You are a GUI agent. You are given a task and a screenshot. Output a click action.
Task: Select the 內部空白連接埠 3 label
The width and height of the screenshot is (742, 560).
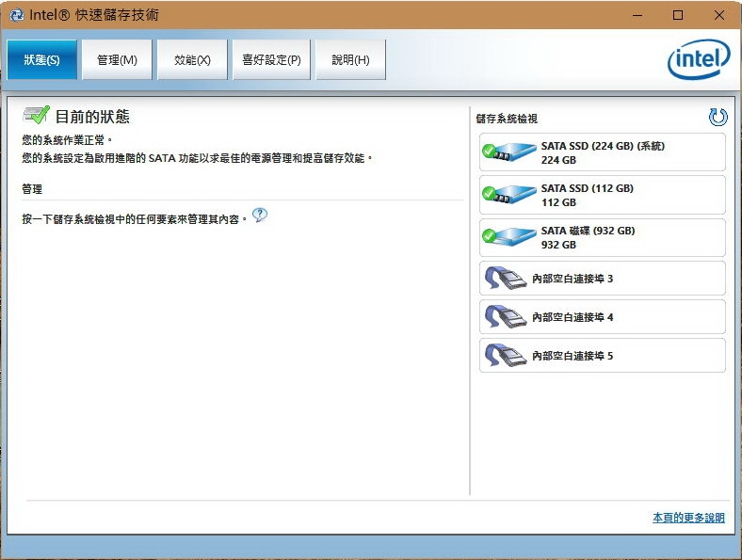coord(573,279)
